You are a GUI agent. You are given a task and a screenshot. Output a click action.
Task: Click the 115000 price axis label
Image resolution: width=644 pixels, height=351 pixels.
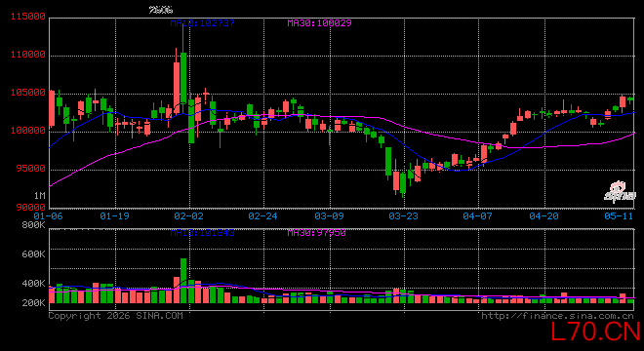[x=28, y=17]
